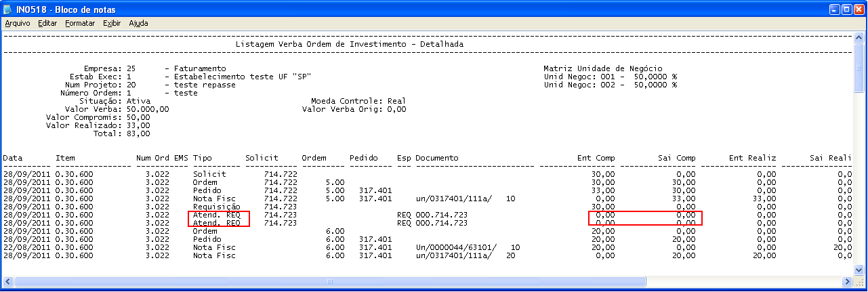868x292 pixels.
Task: Click the horizontal scrollbar left arrow
Action: pyautogui.click(x=8, y=281)
